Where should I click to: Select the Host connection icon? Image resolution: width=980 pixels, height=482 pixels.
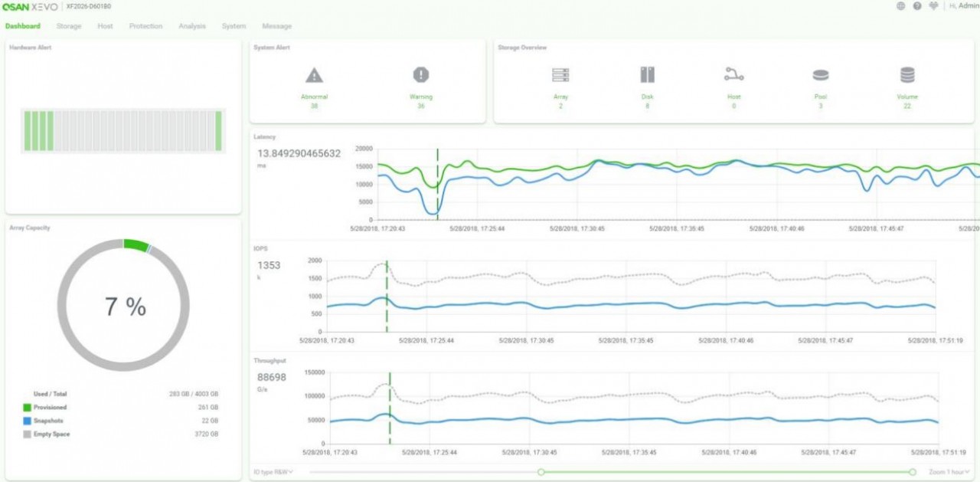[733, 75]
